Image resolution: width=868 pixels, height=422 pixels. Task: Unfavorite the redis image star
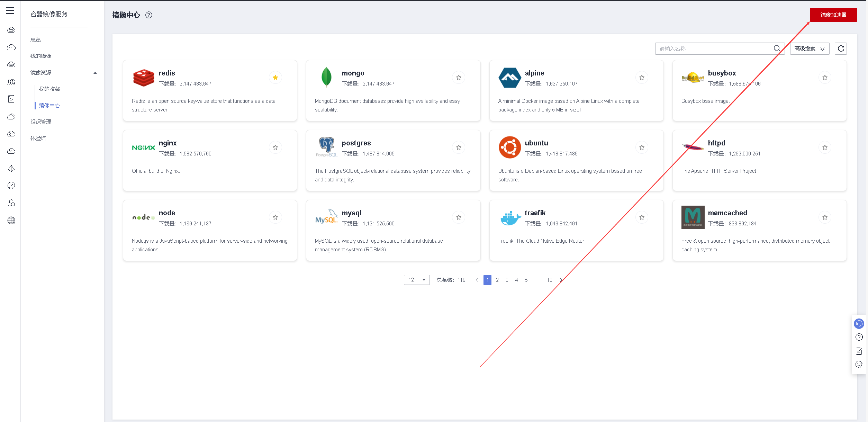pyautogui.click(x=275, y=78)
